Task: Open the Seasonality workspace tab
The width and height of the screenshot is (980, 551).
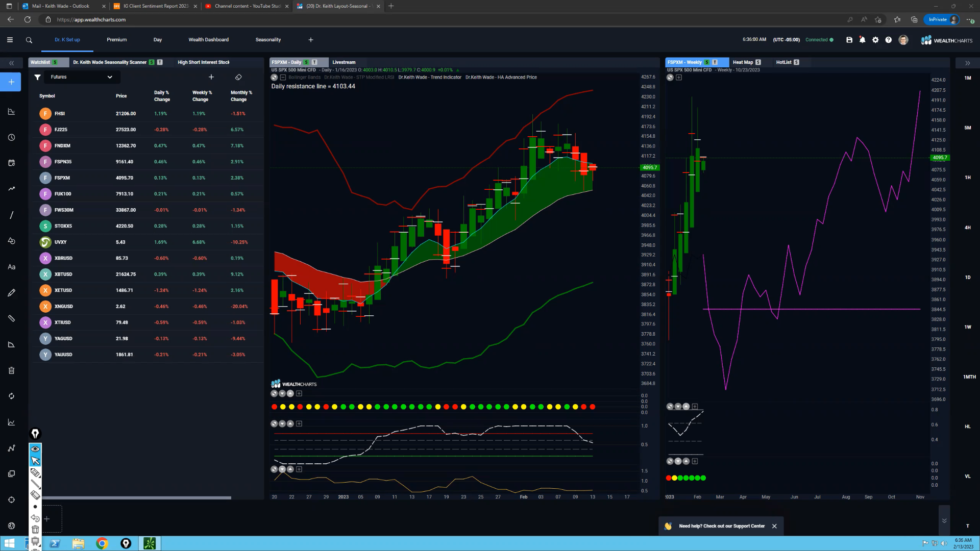Action: coord(268,40)
